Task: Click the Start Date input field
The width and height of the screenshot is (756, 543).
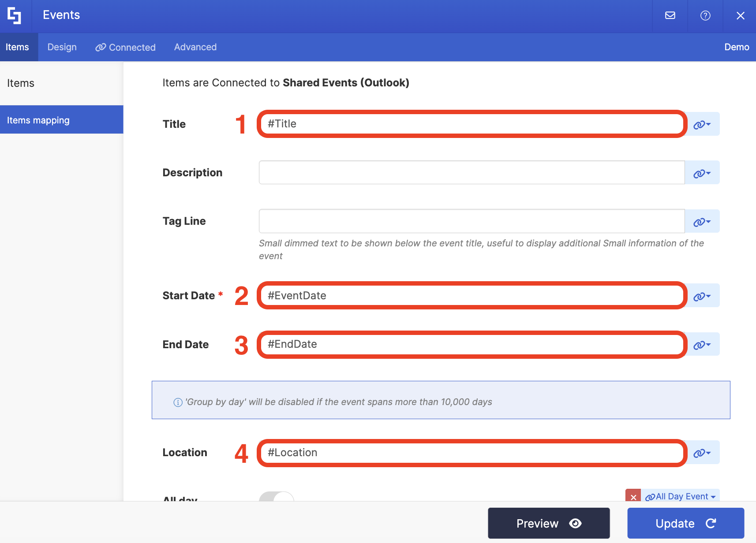Action: (x=472, y=295)
